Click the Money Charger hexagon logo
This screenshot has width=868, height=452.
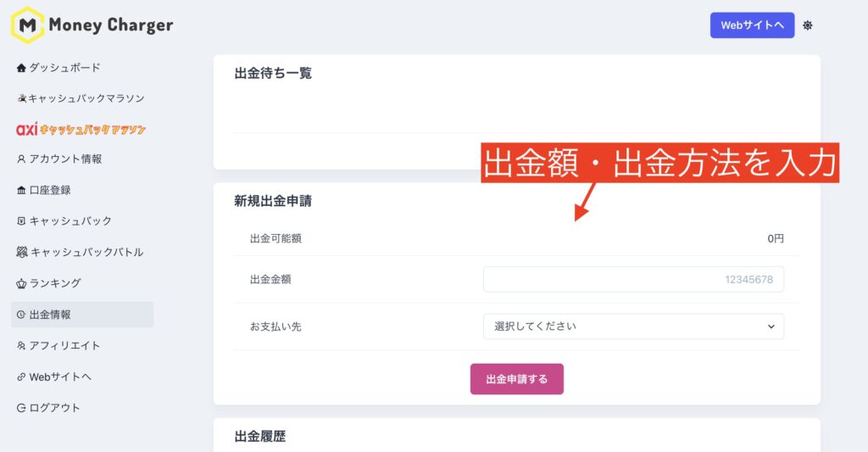(28, 25)
